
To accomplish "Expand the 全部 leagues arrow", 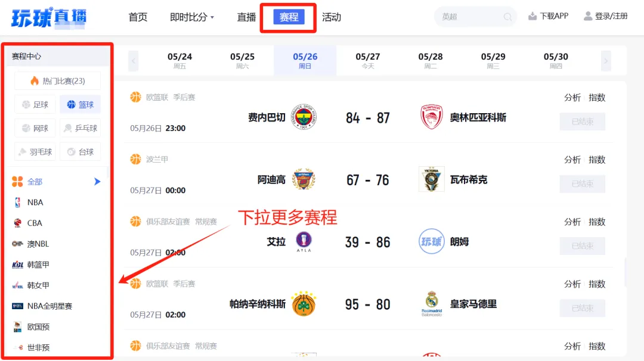I will coord(97,181).
